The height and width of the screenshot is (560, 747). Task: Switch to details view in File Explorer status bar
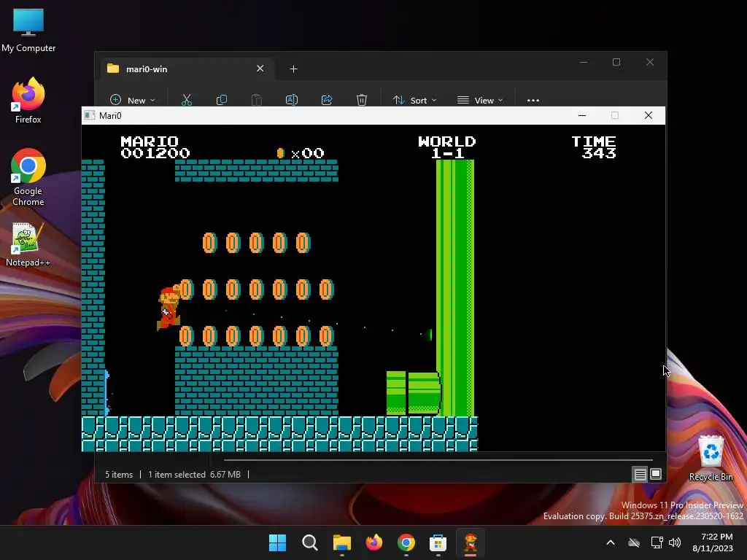(640, 474)
